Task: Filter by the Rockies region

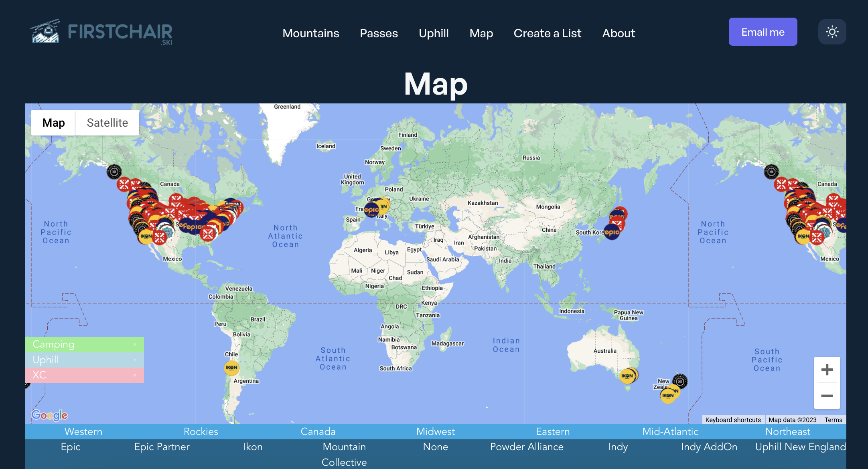Action: click(x=201, y=432)
